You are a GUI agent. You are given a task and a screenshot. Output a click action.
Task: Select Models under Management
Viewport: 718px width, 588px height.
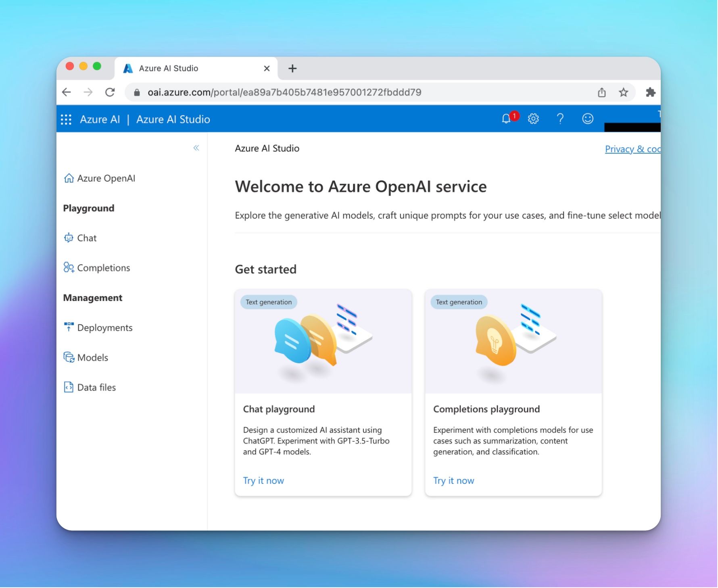(86, 357)
